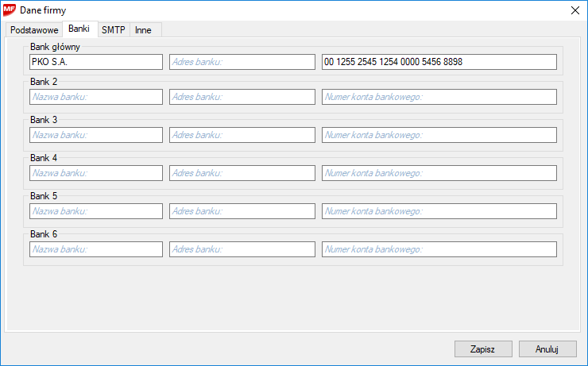Click the Bank 4 name field
Image resolution: width=588 pixels, height=366 pixels.
(95, 173)
